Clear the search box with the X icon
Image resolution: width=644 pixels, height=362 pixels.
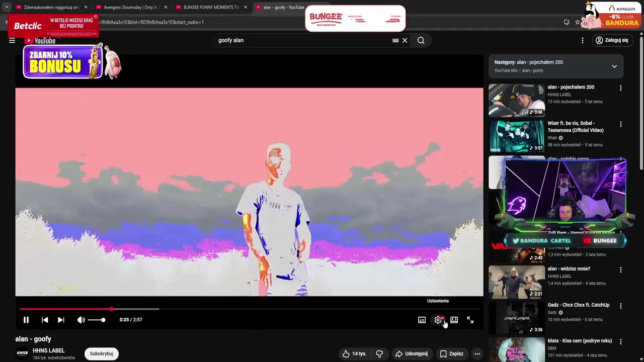click(x=405, y=40)
